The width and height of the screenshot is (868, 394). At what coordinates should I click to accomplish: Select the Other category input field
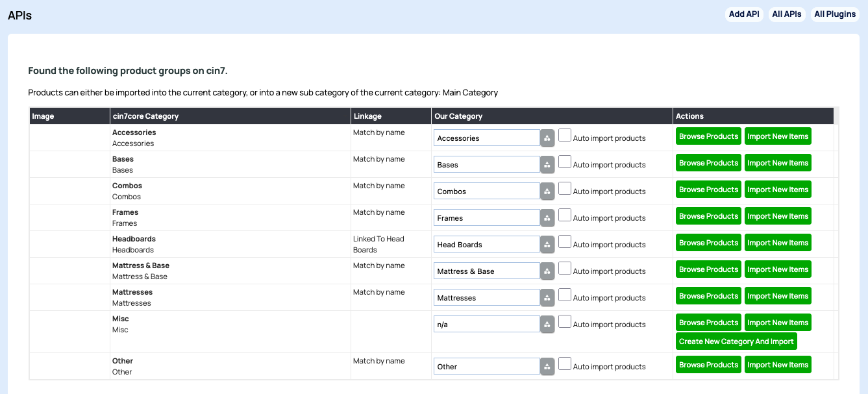[x=486, y=367]
